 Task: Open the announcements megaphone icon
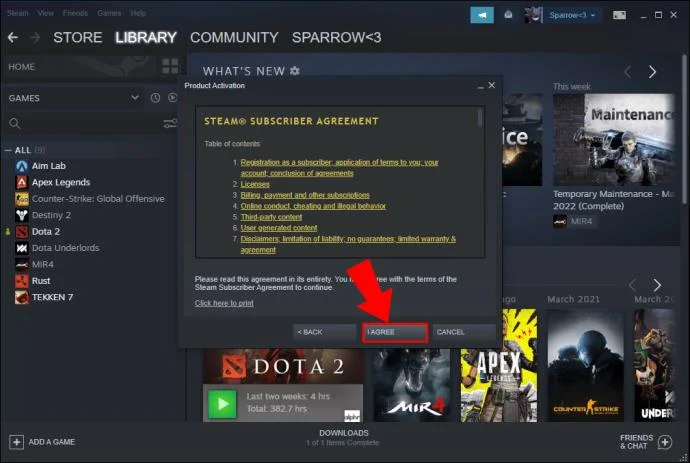(x=482, y=15)
